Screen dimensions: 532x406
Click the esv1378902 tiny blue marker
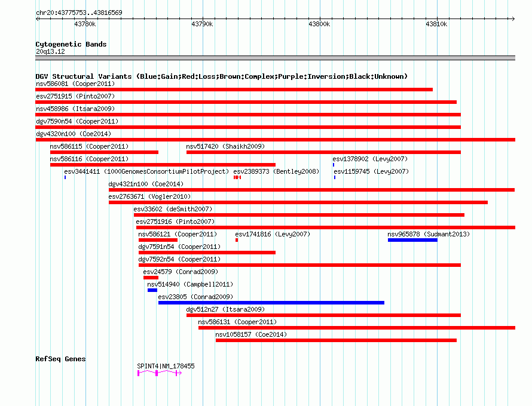[334, 165]
